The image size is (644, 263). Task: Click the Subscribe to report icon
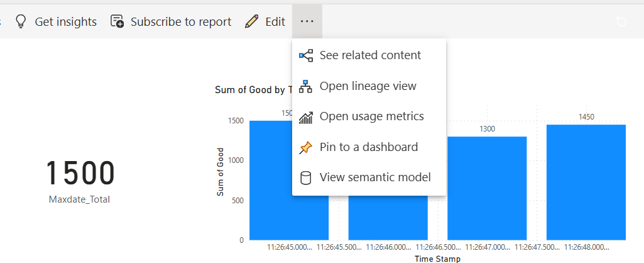pyautogui.click(x=117, y=21)
